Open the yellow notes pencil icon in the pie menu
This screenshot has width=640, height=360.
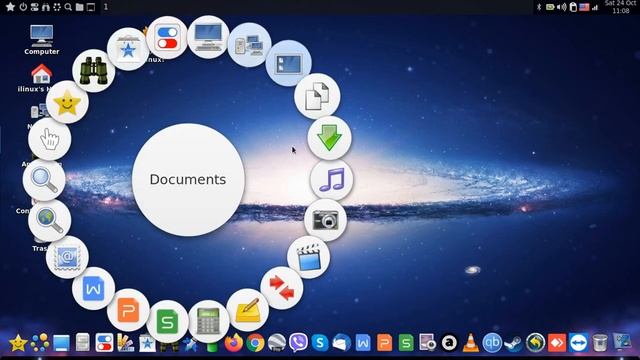tap(247, 310)
